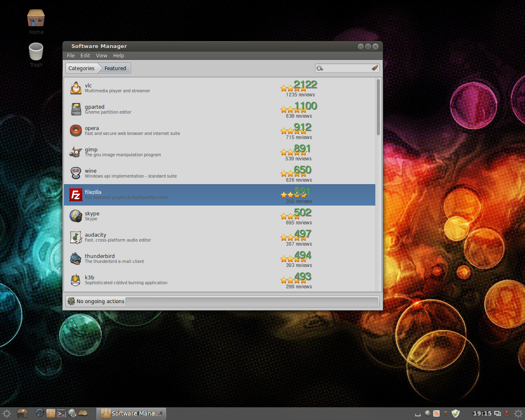This screenshot has height=420, width=525.
Task: Select the opera entry name
Action: (92, 128)
